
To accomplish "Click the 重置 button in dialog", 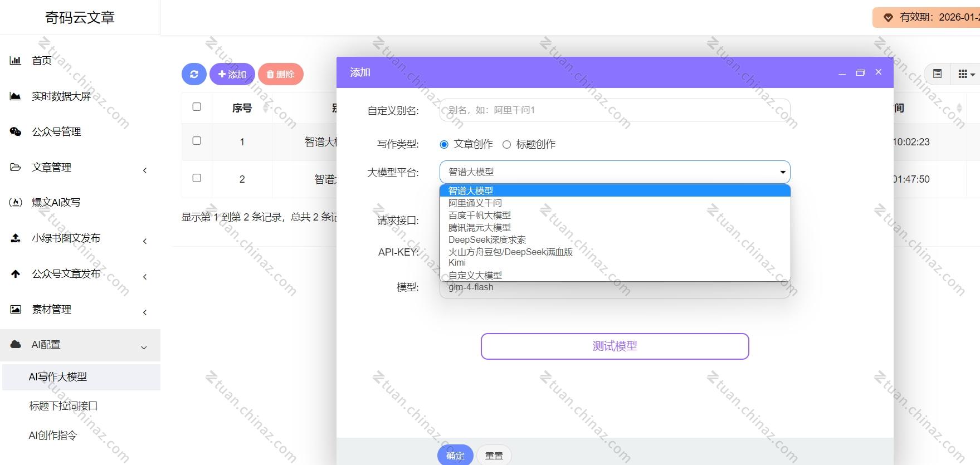I will coord(494,456).
